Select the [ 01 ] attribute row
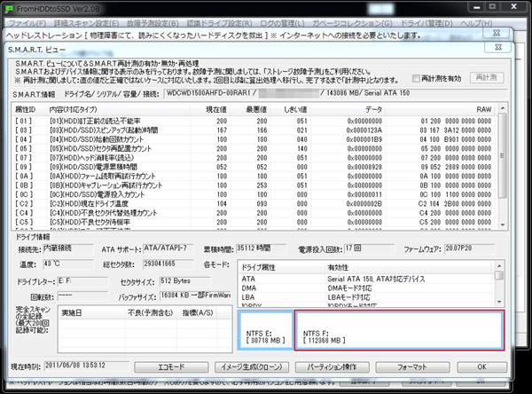The height and width of the screenshot is (394, 532). [x=255, y=121]
